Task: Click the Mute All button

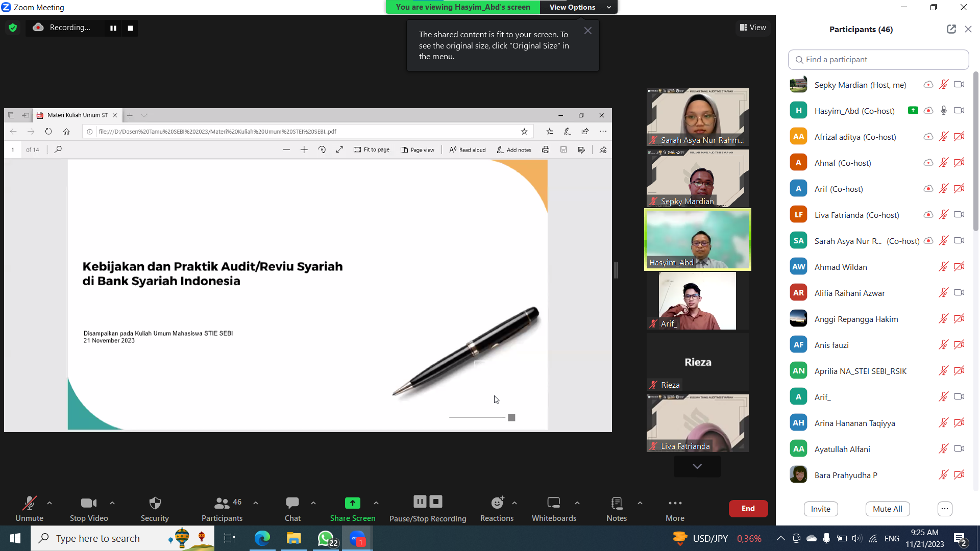Action: coord(887,509)
